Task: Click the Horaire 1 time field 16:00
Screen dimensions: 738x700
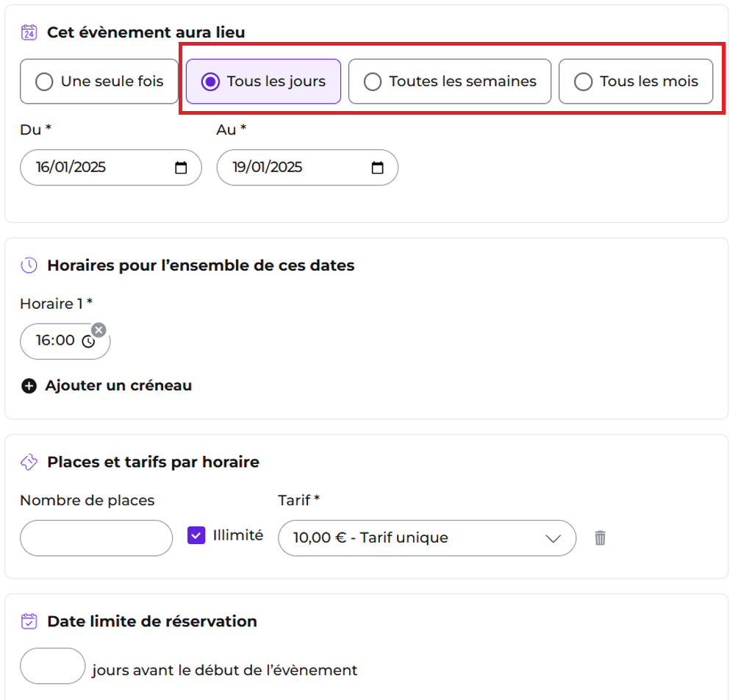Action: (65, 341)
